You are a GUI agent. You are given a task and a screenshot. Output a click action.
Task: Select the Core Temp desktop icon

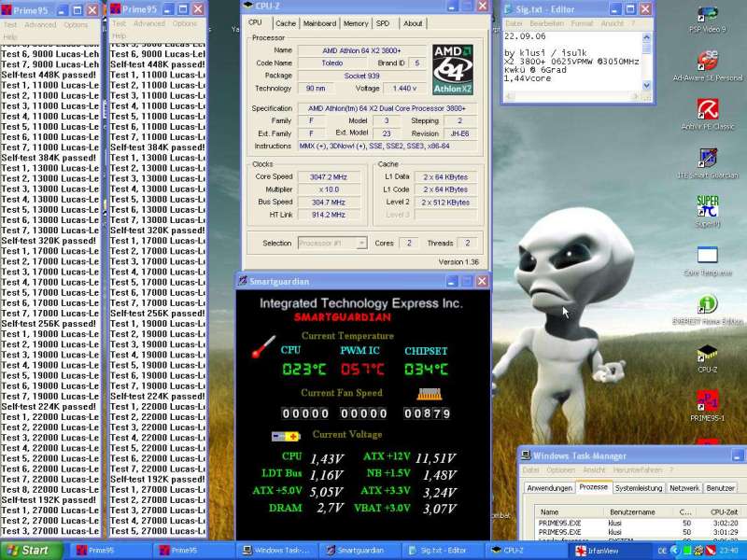pyautogui.click(x=708, y=261)
